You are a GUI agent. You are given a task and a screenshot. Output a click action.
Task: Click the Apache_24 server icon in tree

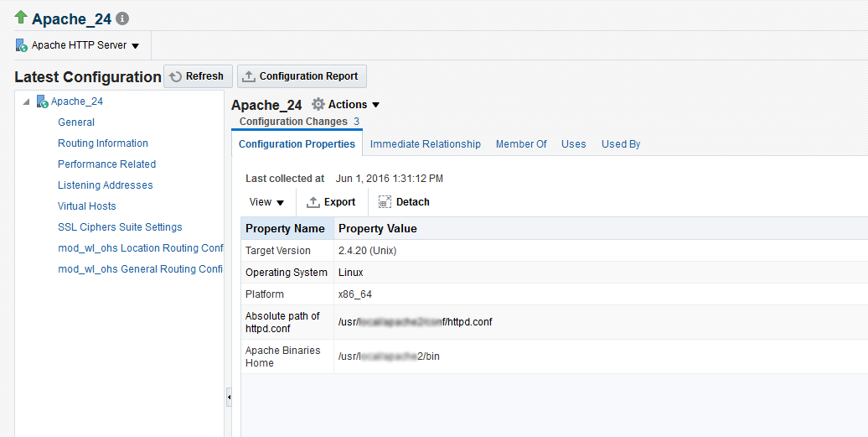tap(42, 102)
